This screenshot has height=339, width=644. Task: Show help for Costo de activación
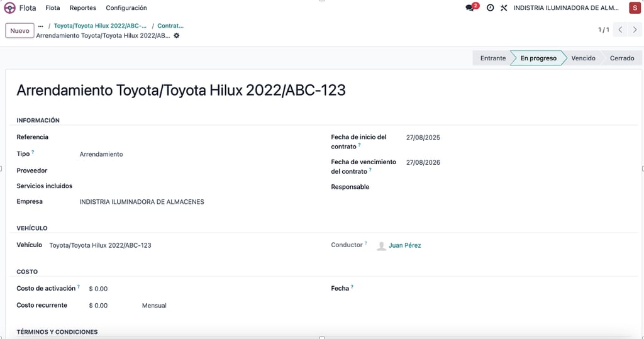point(79,287)
